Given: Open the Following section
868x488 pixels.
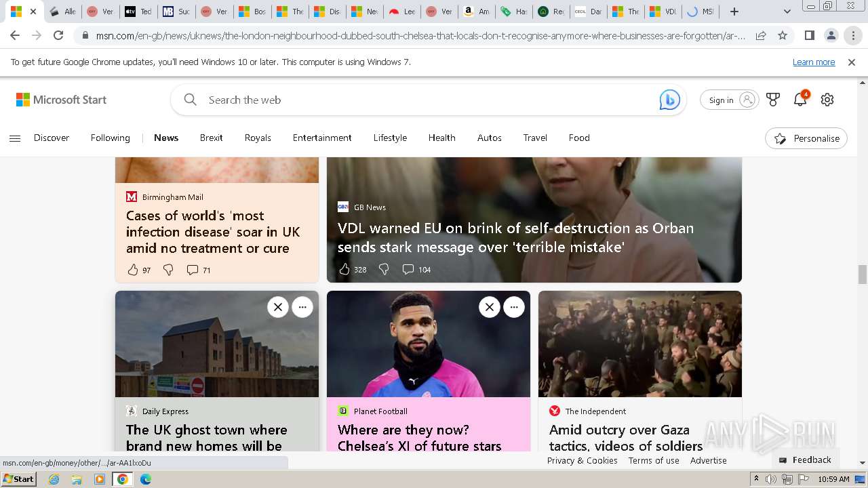Looking at the screenshot, I should tap(111, 138).
